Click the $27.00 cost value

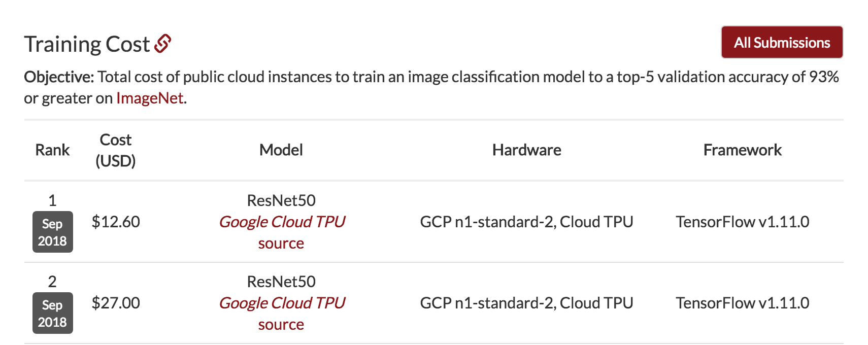click(116, 303)
